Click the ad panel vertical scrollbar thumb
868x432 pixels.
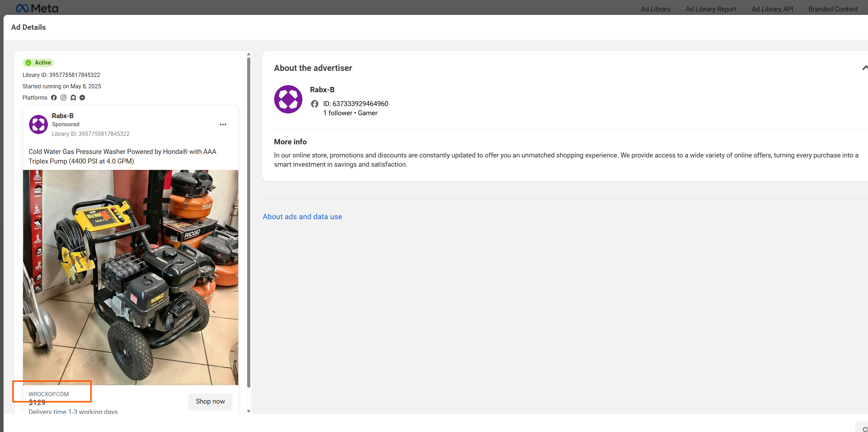(249, 222)
